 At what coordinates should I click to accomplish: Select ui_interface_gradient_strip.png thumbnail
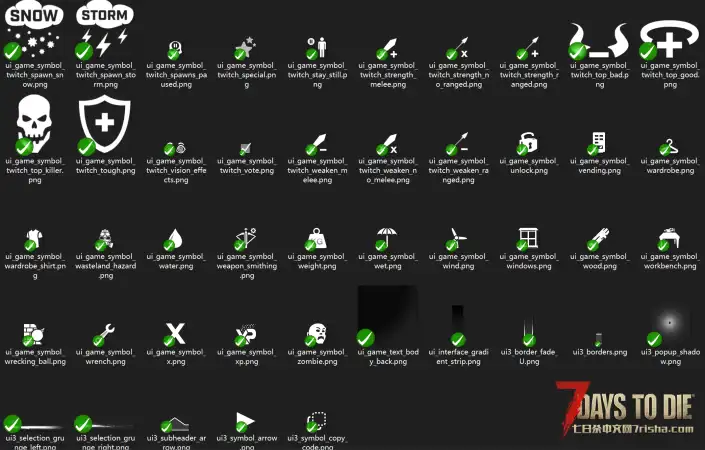pos(458,325)
